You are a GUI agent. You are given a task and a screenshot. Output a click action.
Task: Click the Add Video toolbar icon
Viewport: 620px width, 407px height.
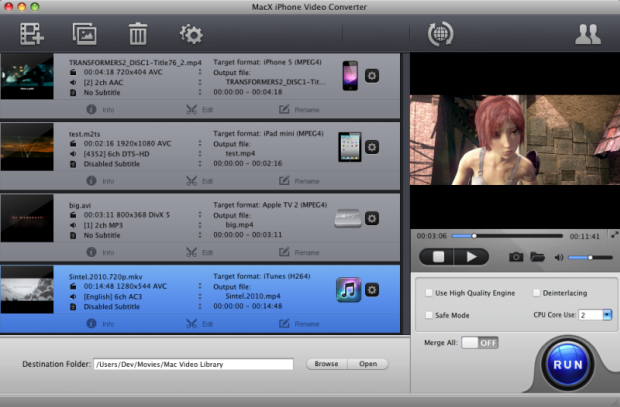coord(31,34)
